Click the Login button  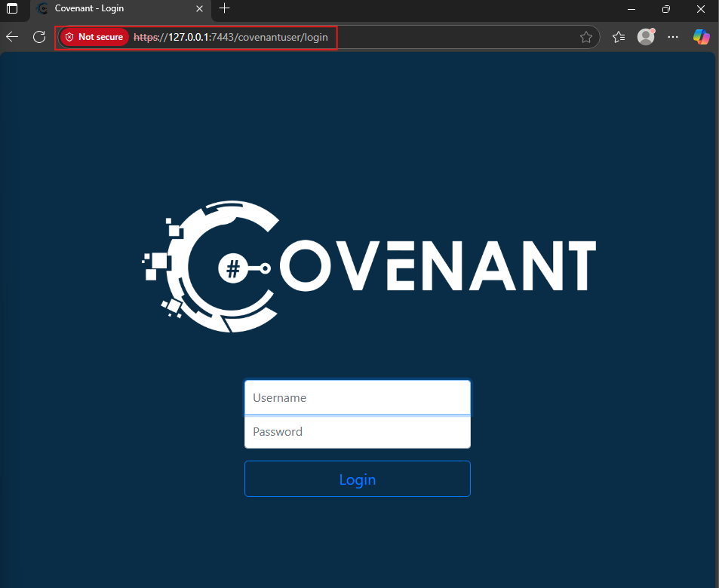(x=358, y=479)
